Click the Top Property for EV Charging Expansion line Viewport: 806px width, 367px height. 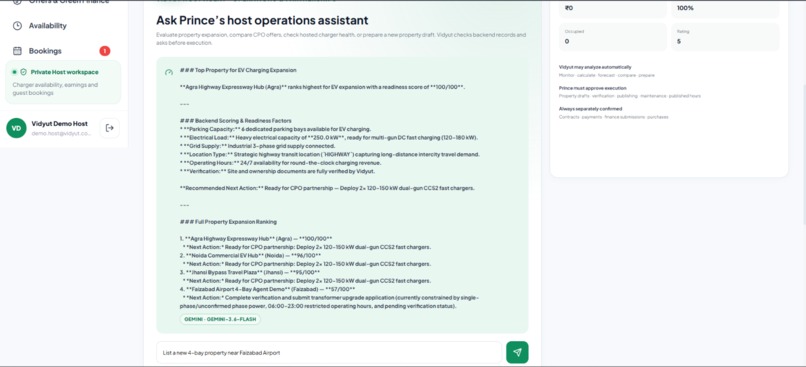click(x=238, y=70)
